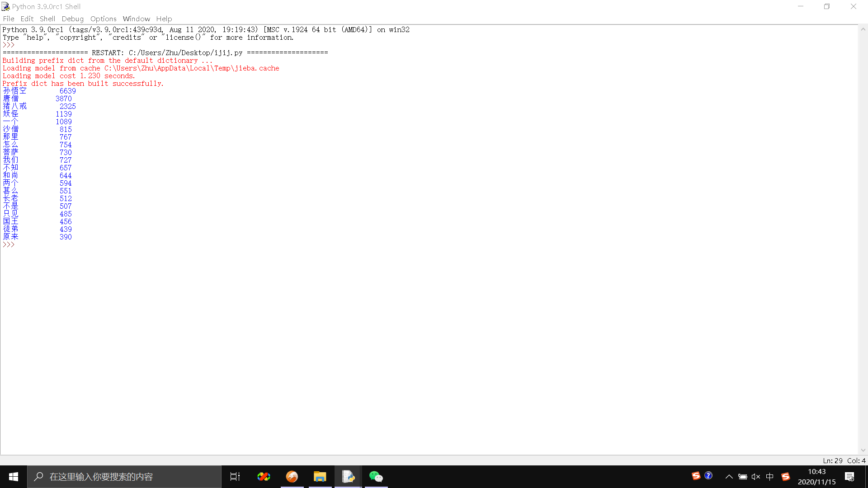This screenshot has height=488, width=868.
Task: Open the Debug menu
Action: 73,19
